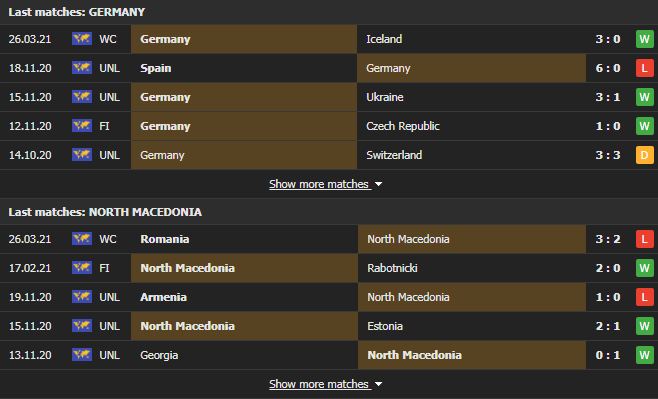
Task: Click the world flag icon on Spain vs Germany row
Action: [x=82, y=68]
